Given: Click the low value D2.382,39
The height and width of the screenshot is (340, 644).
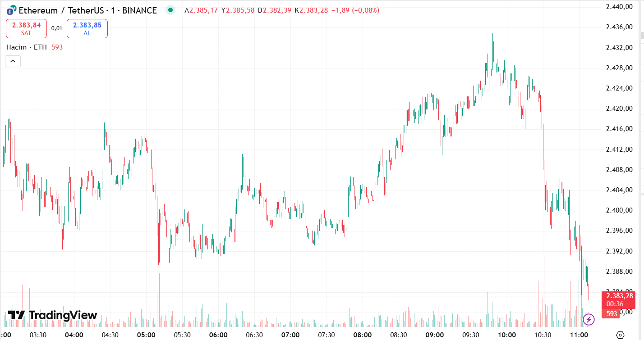Looking at the screenshot, I should 275,10.
